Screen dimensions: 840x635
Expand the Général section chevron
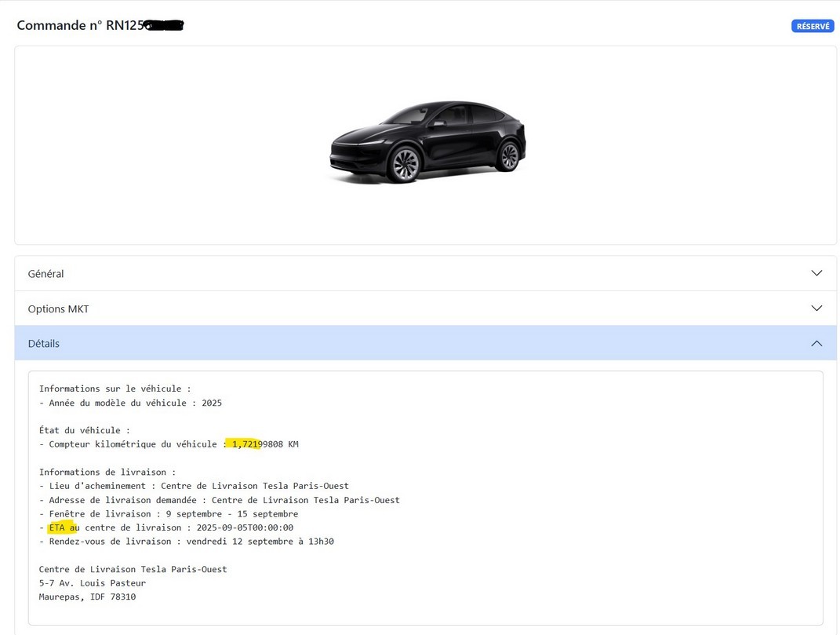(816, 273)
